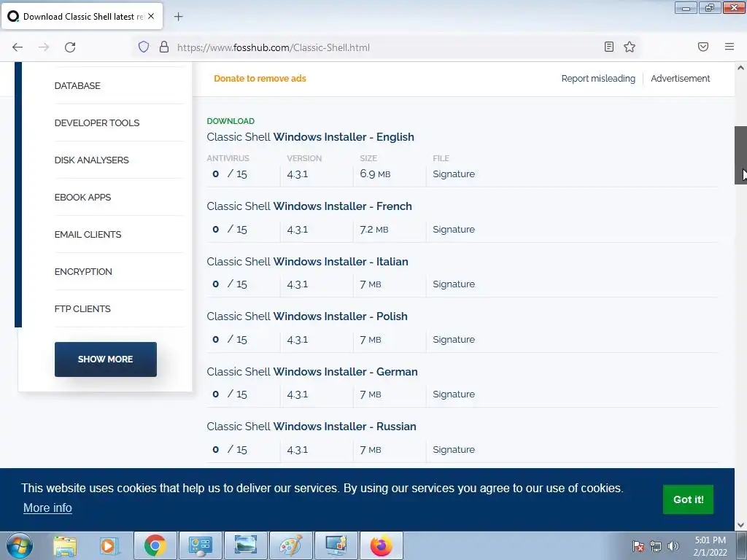This screenshot has height=560, width=747.
Task: Open FTP CLIENTS category
Action: [82, 308]
